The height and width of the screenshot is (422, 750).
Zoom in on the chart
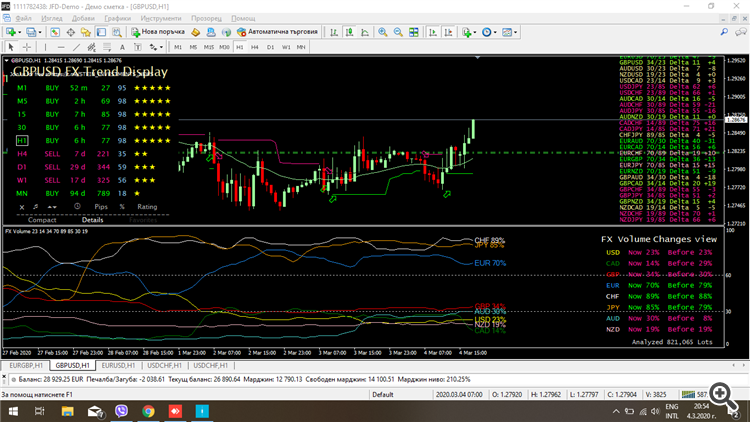[x=383, y=32]
